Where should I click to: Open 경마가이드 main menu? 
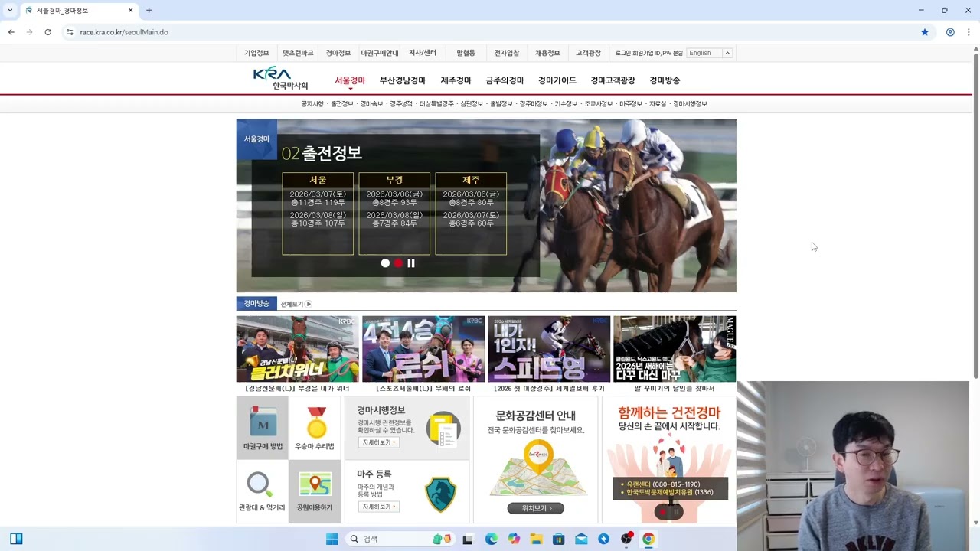[557, 80]
